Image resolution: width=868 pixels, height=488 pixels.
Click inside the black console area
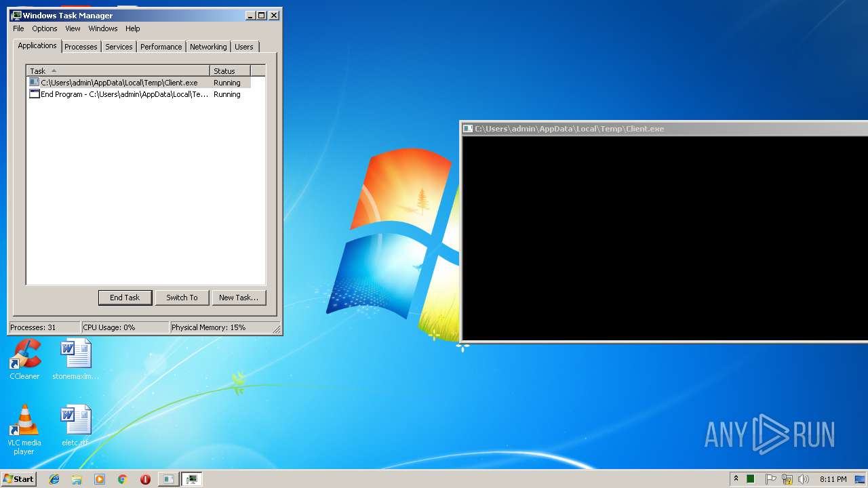665,237
